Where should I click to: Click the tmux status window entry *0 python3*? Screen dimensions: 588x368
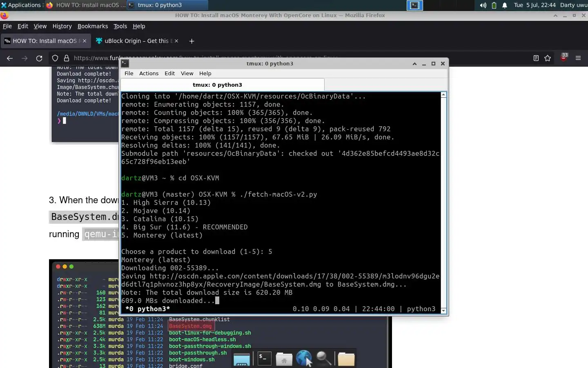click(147, 309)
